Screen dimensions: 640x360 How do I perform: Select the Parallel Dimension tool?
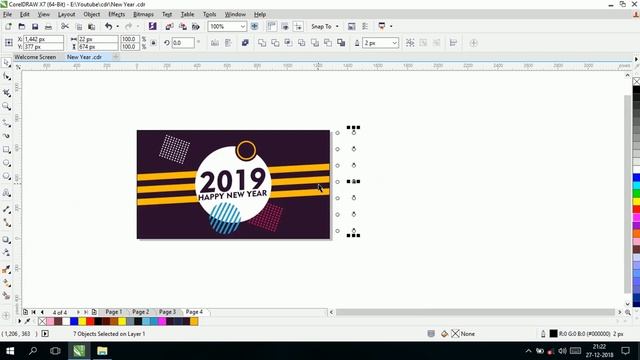pyautogui.click(x=7, y=209)
